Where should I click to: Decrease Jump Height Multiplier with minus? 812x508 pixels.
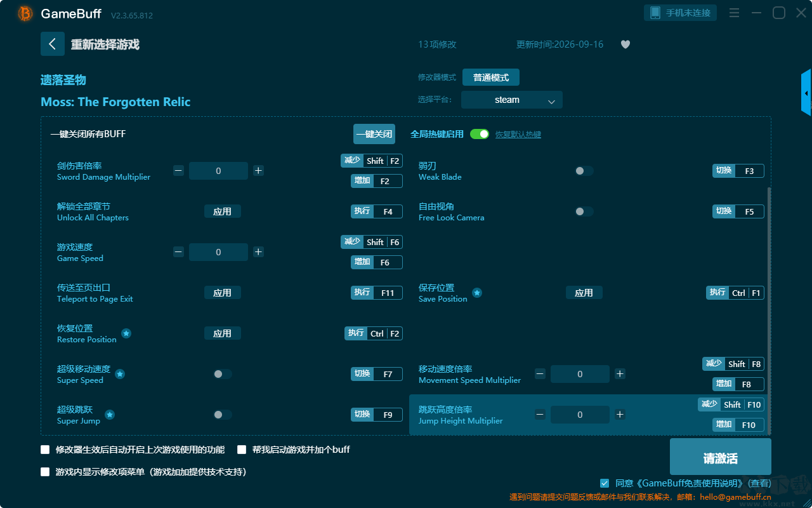(540, 415)
